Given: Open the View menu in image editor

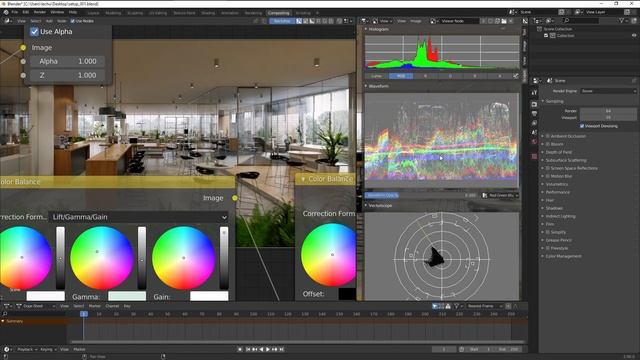Looking at the screenshot, I should pos(402,21).
